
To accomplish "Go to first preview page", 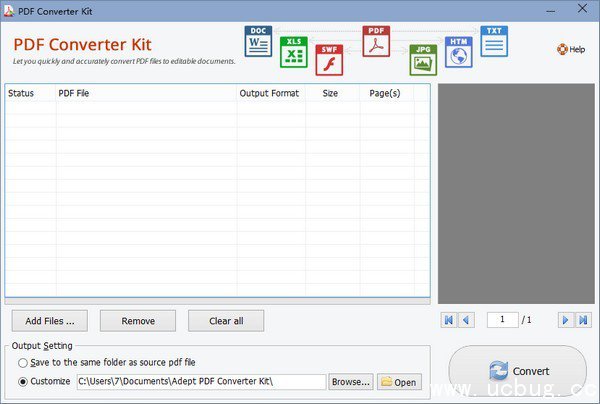I will tap(447, 320).
